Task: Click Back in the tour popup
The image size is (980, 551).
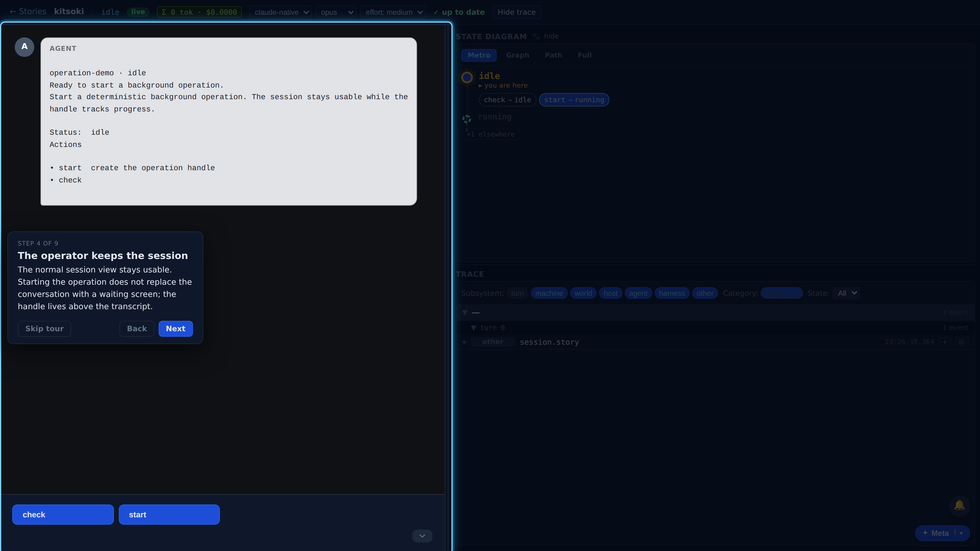Action: click(x=137, y=328)
